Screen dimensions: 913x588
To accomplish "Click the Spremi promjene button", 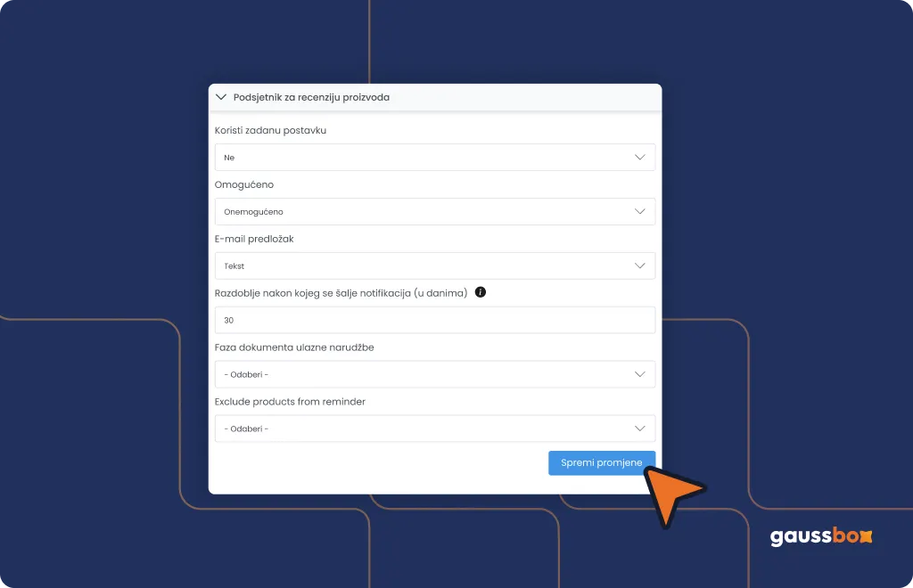I will coord(602,463).
